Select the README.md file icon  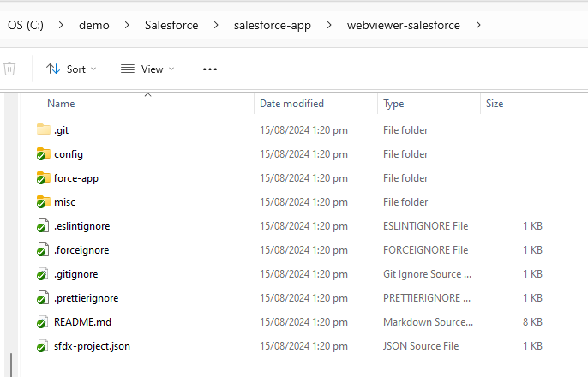43,322
